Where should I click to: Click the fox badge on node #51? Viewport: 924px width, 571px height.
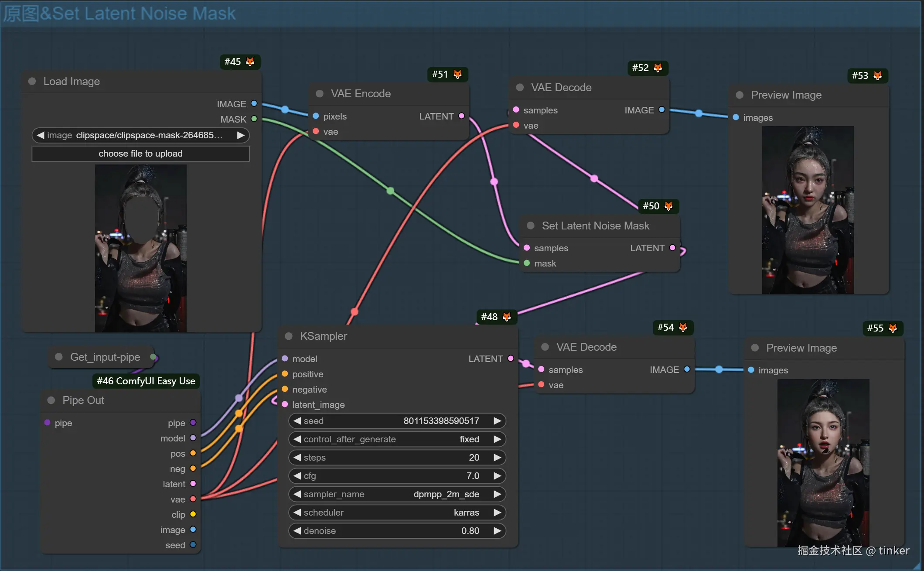pos(457,75)
